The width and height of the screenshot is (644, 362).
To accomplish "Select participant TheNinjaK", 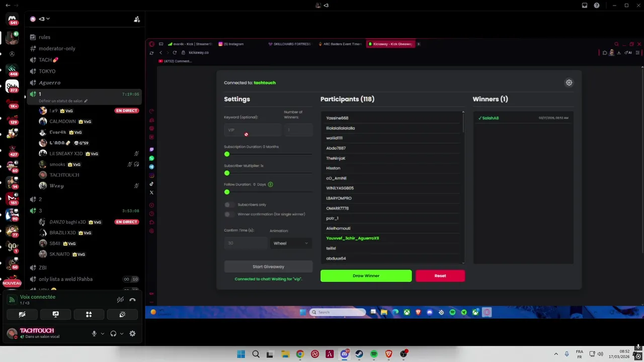I will pos(336,158).
